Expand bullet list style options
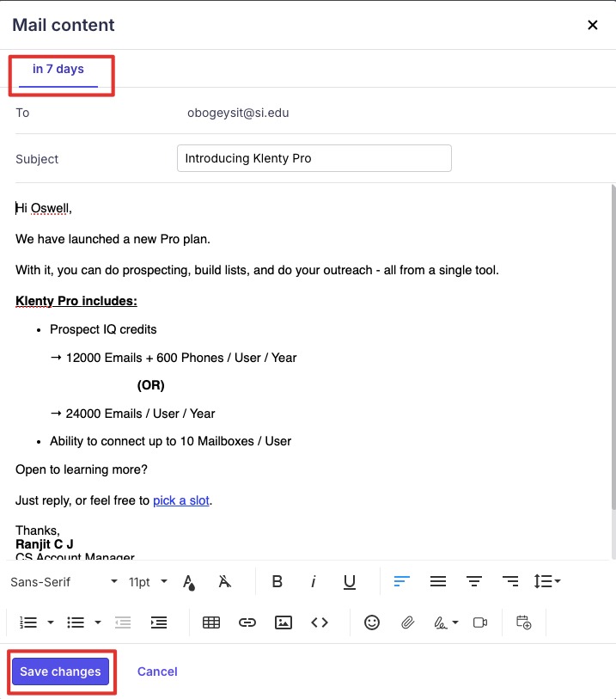 pyautogui.click(x=98, y=622)
